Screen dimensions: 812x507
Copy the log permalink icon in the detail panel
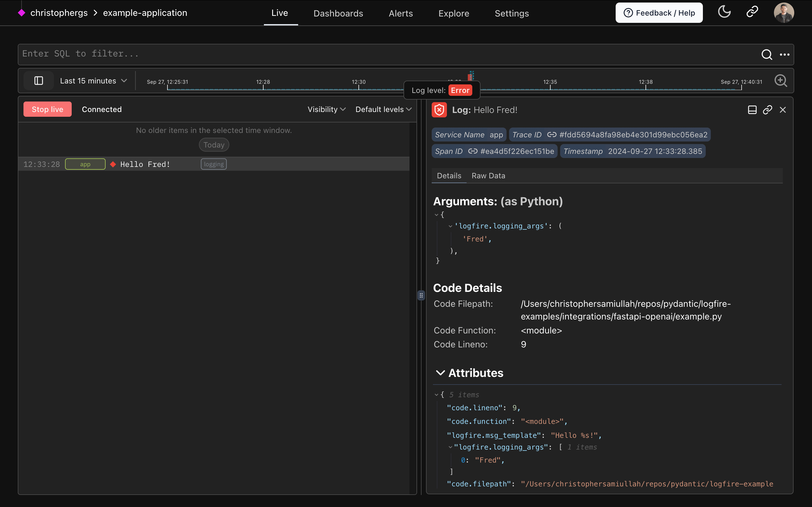[767, 109]
